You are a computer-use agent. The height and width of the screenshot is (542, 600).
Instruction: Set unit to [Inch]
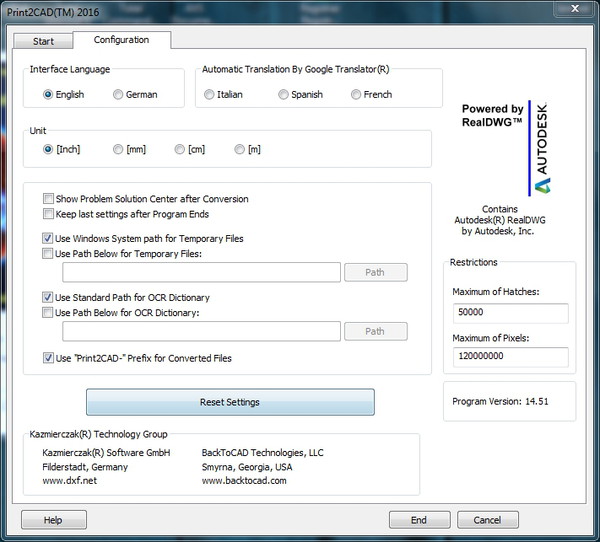62,149
